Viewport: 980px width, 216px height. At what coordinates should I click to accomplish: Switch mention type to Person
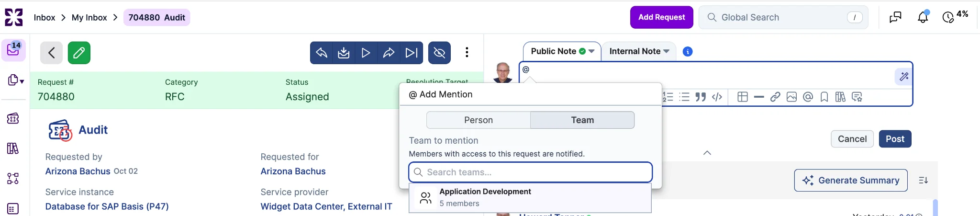[x=479, y=120]
